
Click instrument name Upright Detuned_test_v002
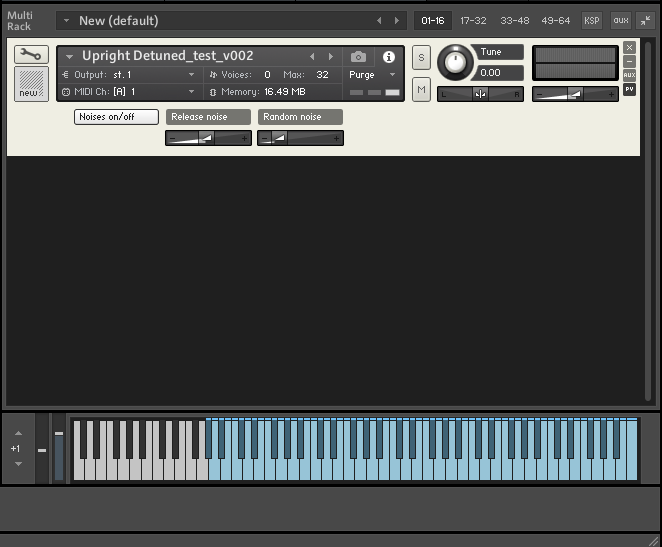[x=168, y=56]
